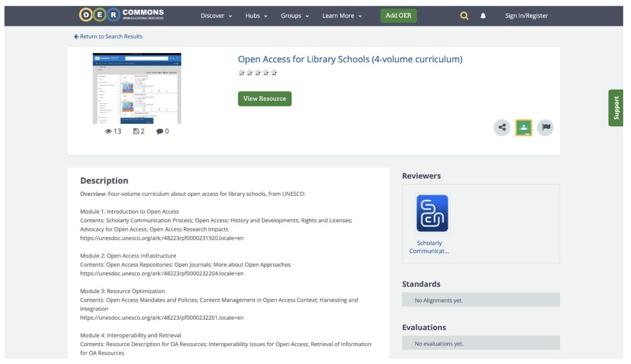This screenshot has width=631, height=364.
Task: Click the views eye icon
Action: tap(108, 131)
